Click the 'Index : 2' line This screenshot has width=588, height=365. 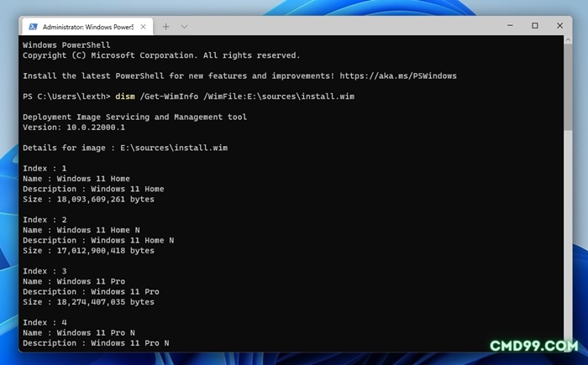coord(45,220)
